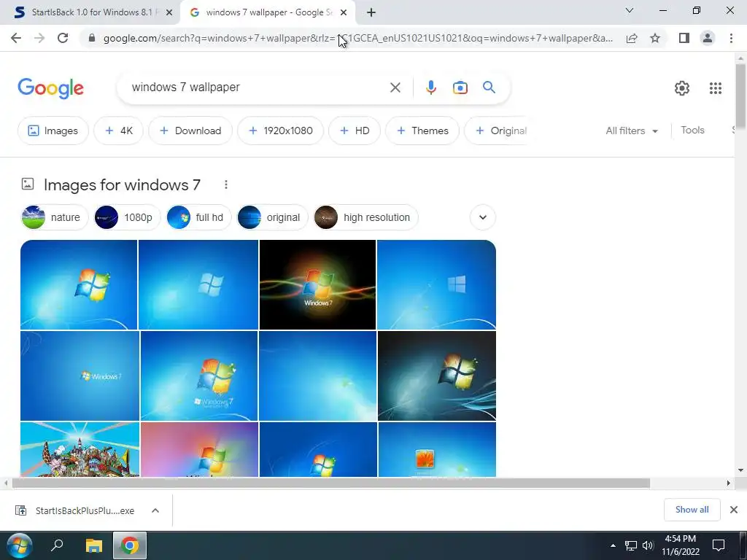Viewport: 747px width, 560px height.
Task: Add the Themes filter chip
Action: tap(422, 131)
